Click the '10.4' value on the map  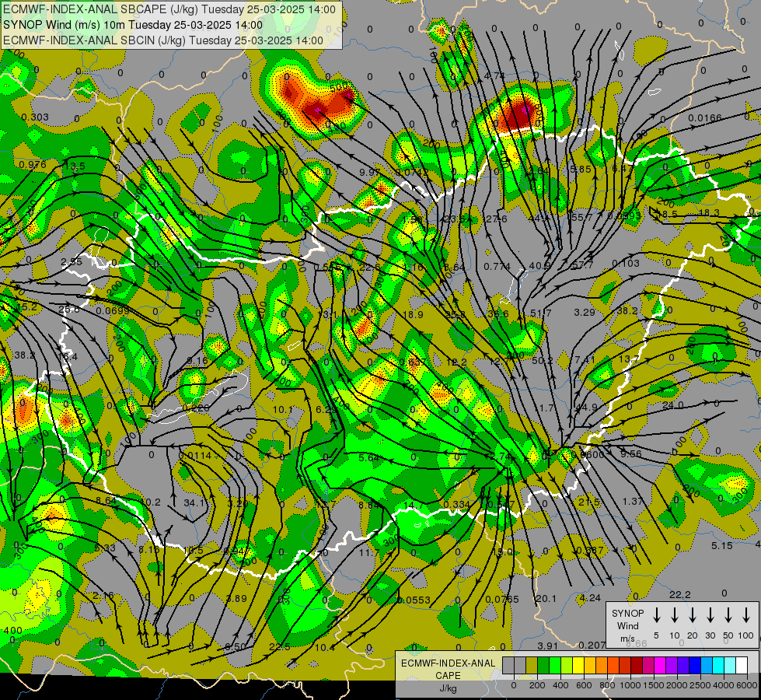[325, 648]
